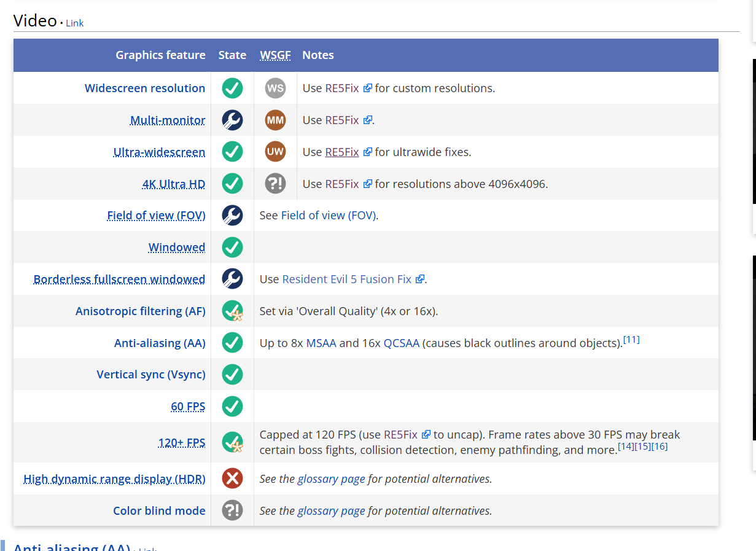
Task: Click the 120+ FPS limited-check icon
Action: click(232, 442)
